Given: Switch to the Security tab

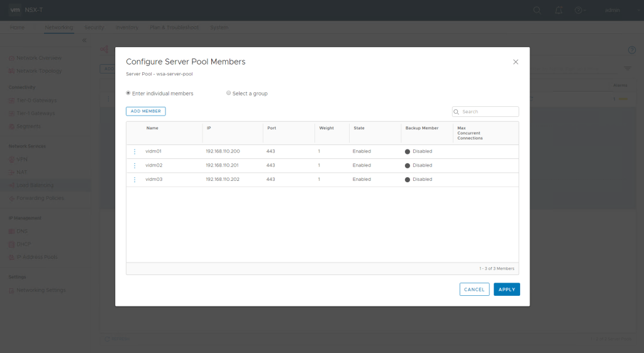Looking at the screenshot, I should 94,28.
